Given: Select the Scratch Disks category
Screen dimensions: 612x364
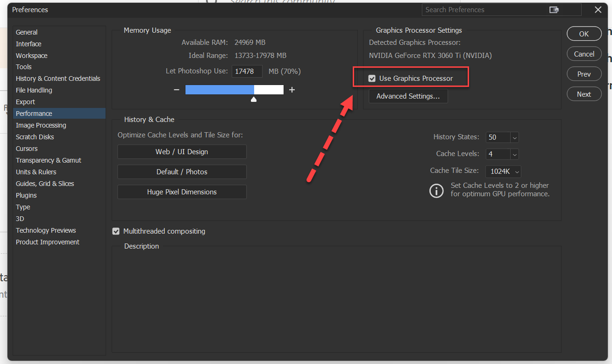Looking at the screenshot, I should 35,137.
